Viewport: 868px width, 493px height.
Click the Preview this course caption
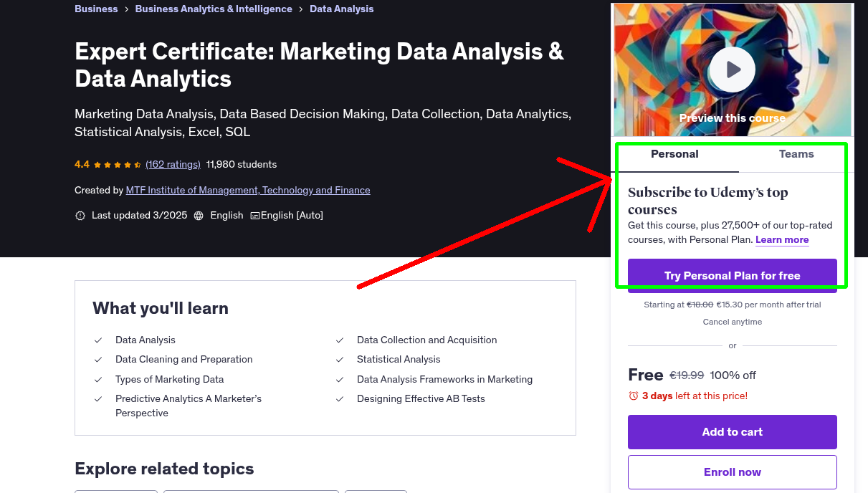click(x=733, y=118)
